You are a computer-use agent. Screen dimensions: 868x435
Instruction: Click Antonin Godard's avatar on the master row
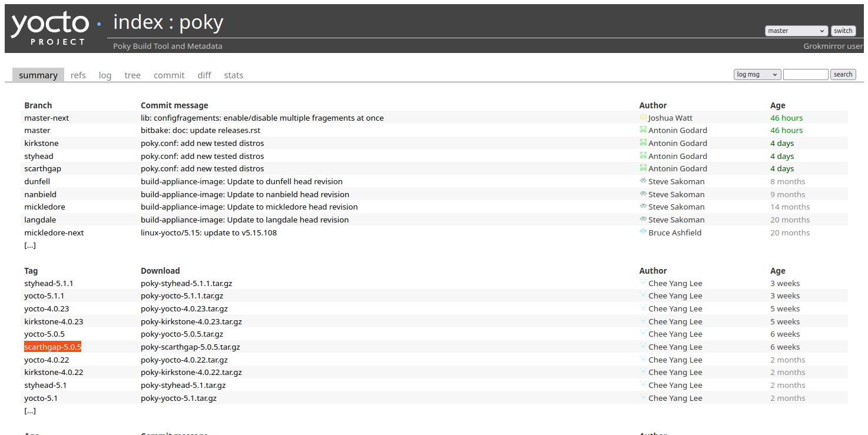point(642,130)
